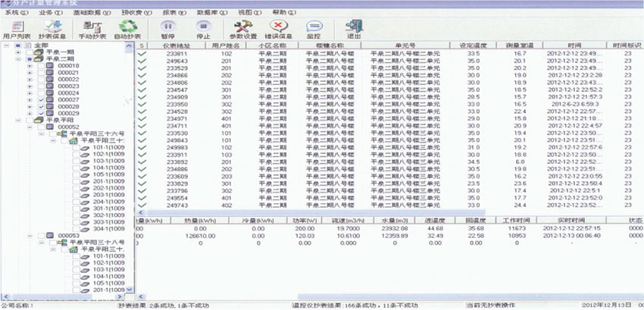Click the 抄表信息 meter reading info icon
Image resolution: width=644 pixels, height=310 pixels.
coord(52,29)
